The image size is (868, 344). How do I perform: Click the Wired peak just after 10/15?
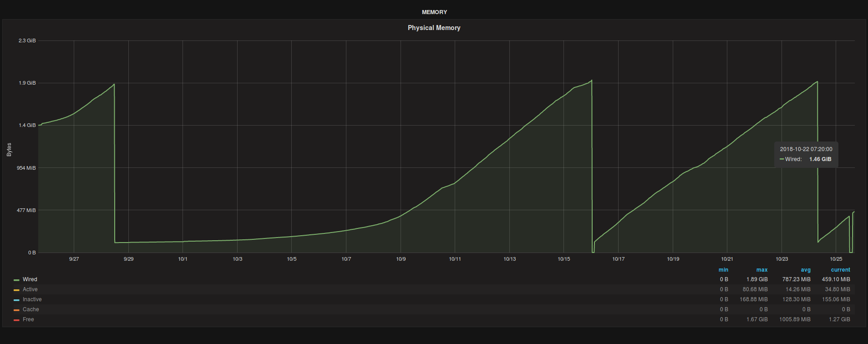tap(591, 81)
